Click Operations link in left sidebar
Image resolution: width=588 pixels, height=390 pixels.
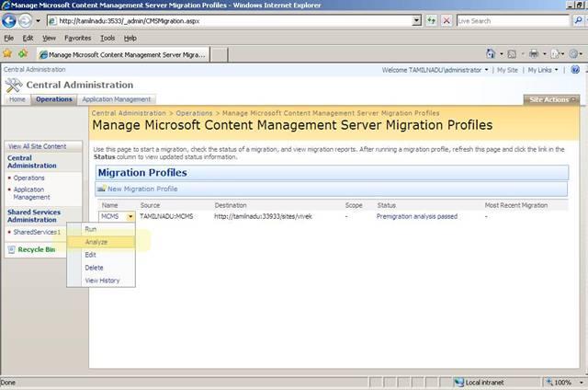point(28,178)
